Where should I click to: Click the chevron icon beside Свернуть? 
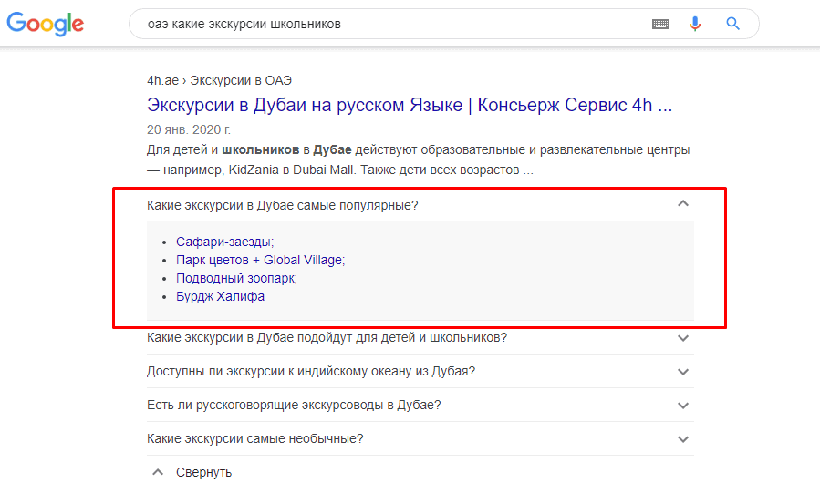coord(158,472)
